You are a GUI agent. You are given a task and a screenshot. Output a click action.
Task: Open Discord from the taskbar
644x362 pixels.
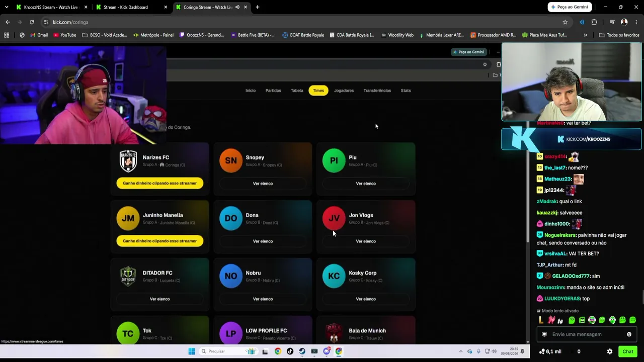click(327, 351)
